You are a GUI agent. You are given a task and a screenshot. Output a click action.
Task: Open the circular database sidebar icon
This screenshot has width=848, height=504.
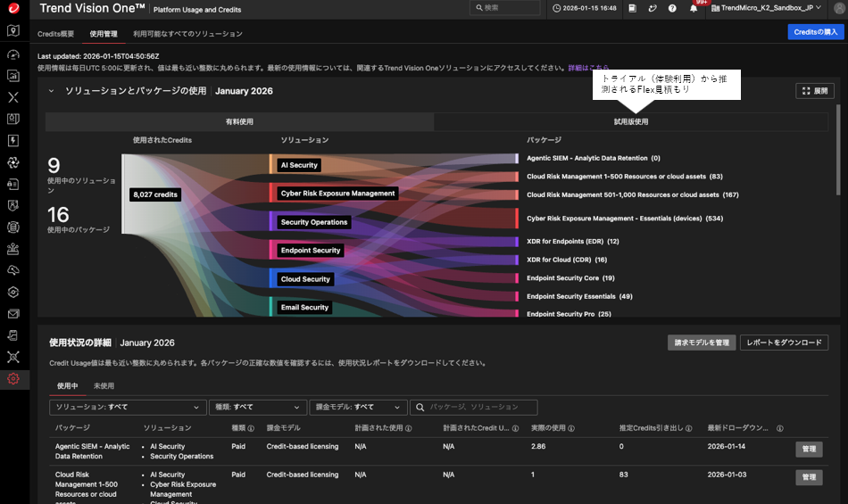pyautogui.click(x=13, y=227)
